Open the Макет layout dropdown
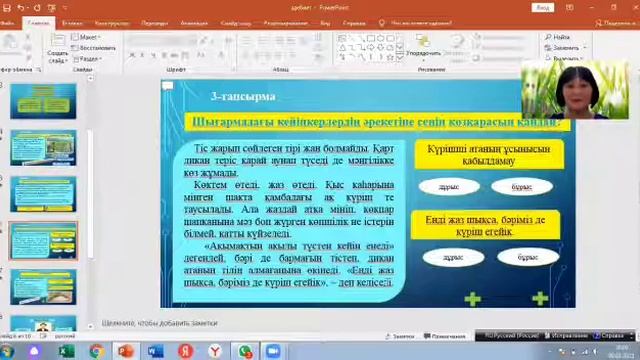 [x=87, y=37]
